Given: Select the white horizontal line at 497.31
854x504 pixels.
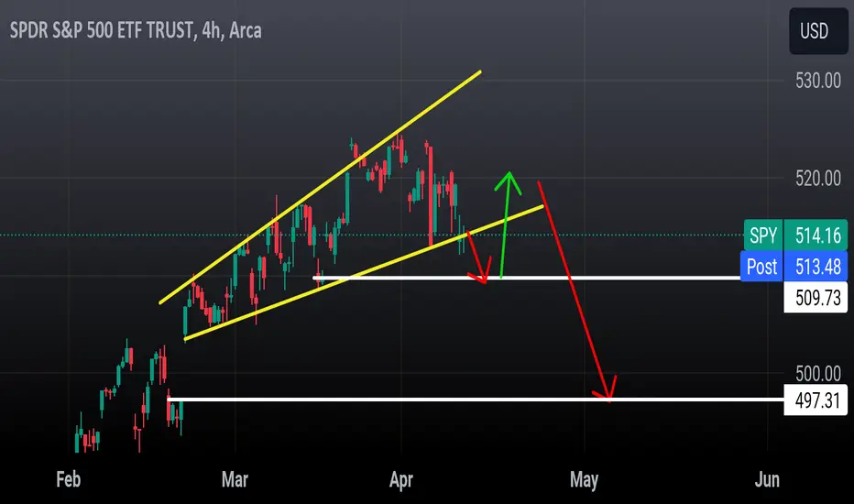Looking at the screenshot, I should point(476,400).
